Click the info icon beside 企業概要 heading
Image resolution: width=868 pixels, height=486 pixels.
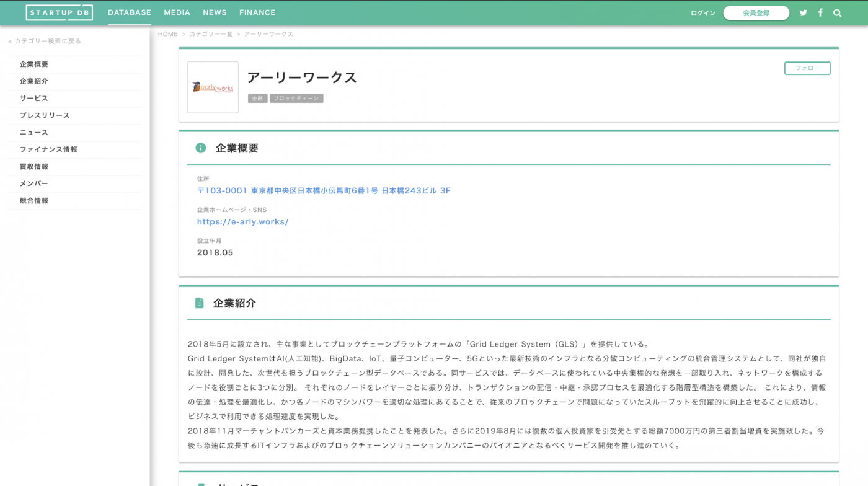click(x=200, y=148)
